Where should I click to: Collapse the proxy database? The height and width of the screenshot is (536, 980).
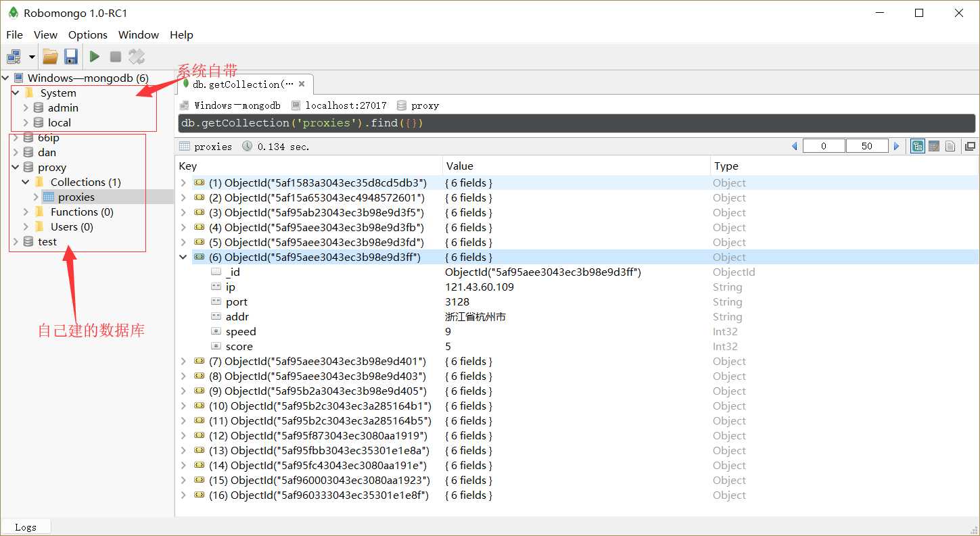pyautogui.click(x=15, y=168)
